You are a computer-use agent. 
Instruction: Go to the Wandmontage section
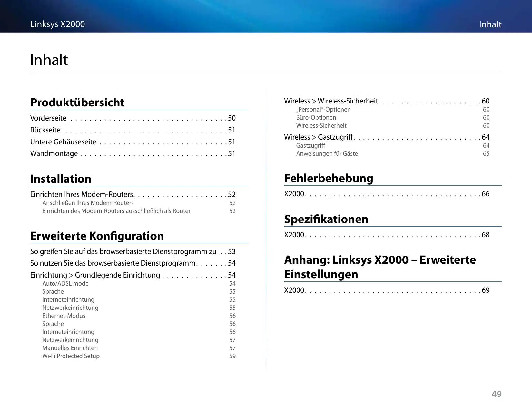click(54, 153)
